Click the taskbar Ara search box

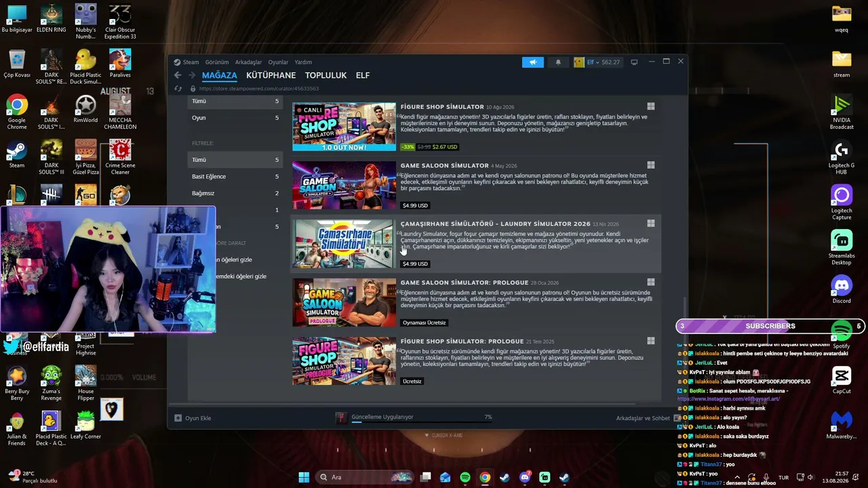[365, 477]
